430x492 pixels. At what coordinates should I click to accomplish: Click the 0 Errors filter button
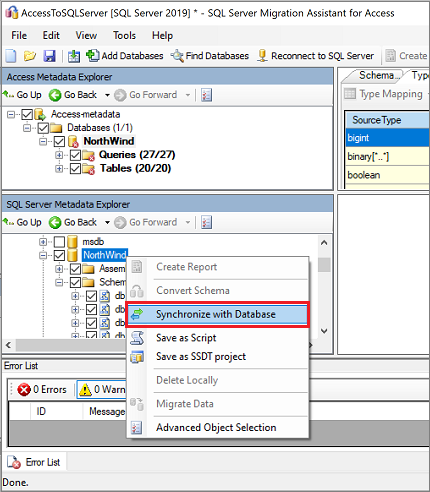(x=42, y=389)
